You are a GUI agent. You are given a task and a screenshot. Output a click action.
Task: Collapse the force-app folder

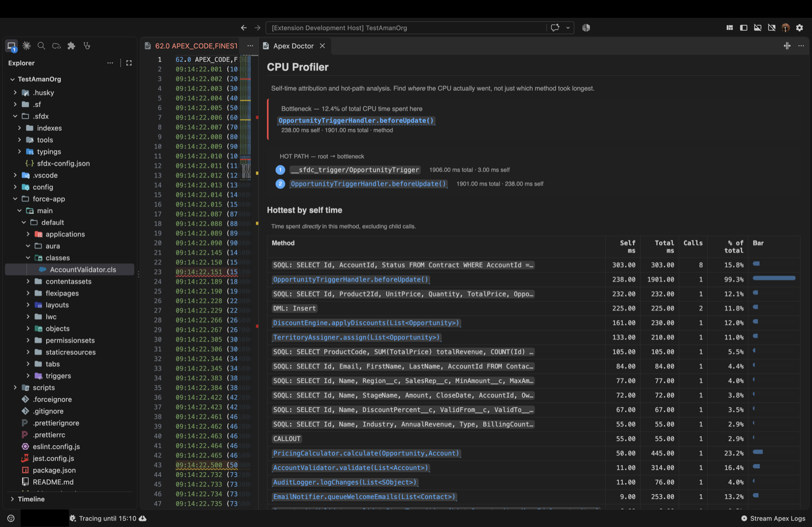click(15, 199)
